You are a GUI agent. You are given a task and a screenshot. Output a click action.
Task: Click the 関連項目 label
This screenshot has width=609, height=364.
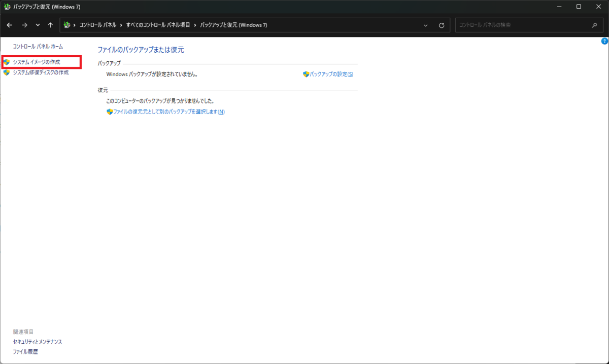(23, 332)
